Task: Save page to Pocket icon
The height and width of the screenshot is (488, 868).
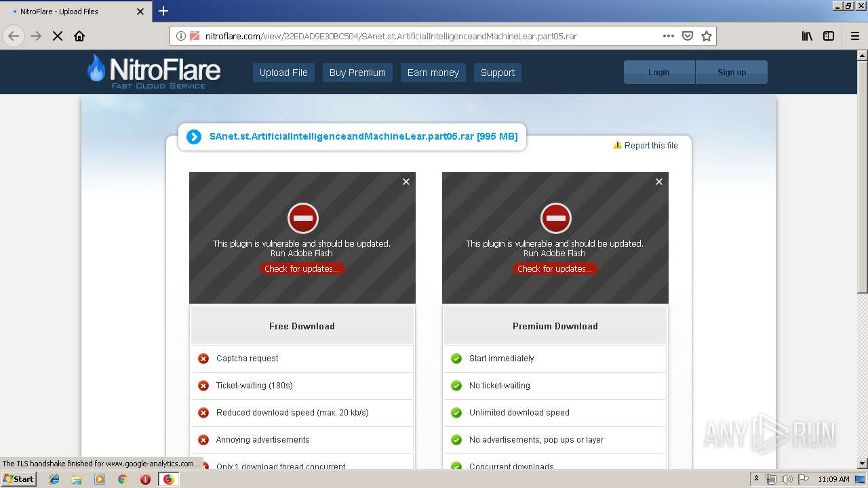Action: tap(688, 36)
